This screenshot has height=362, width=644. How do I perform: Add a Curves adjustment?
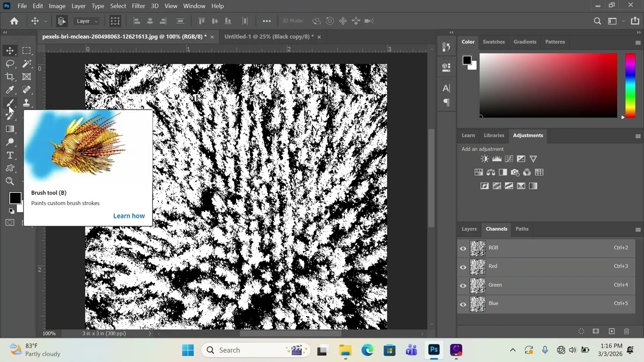(x=509, y=159)
